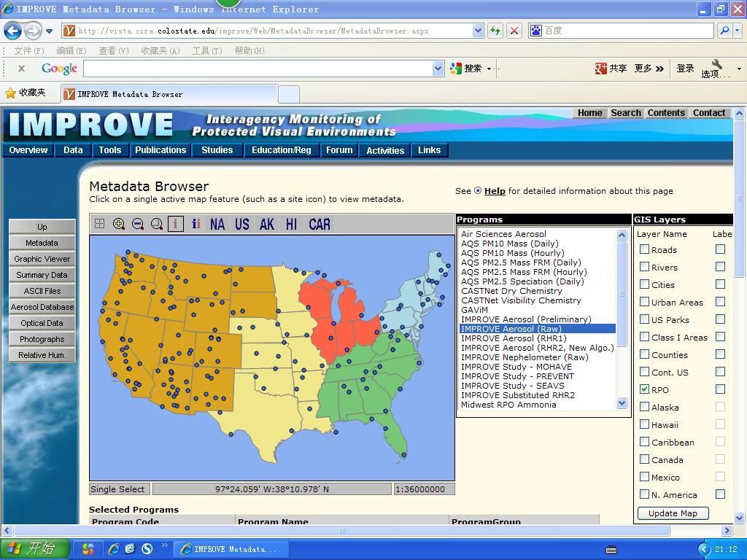Select the zoom in map tool

coord(119,224)
